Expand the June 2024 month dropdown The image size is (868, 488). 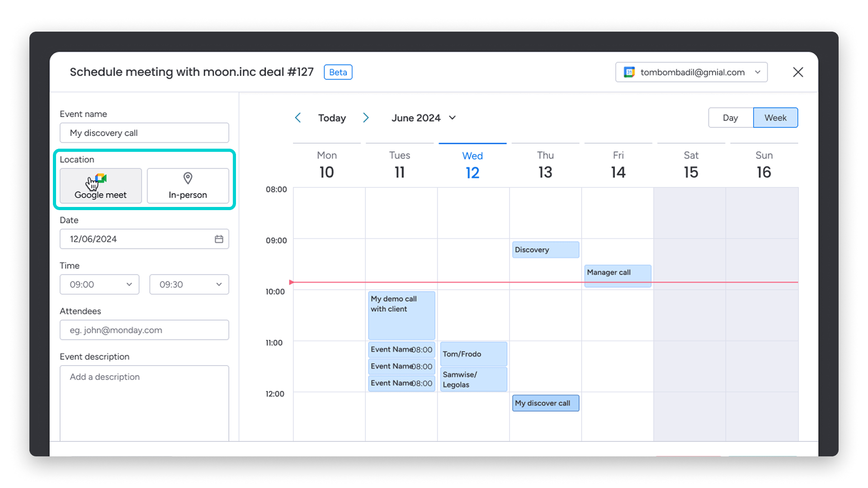pos(424,118)
